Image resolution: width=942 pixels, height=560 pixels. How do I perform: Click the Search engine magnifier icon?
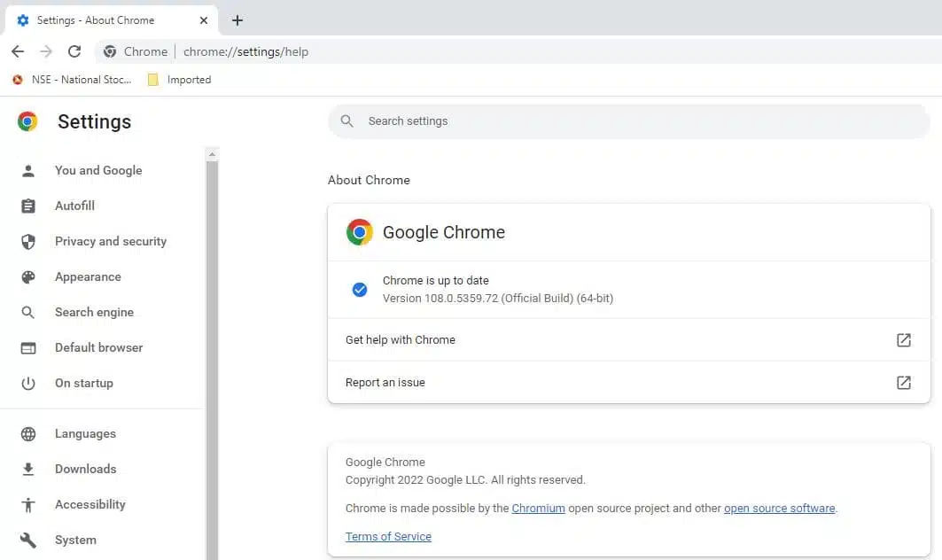point(28,313)
